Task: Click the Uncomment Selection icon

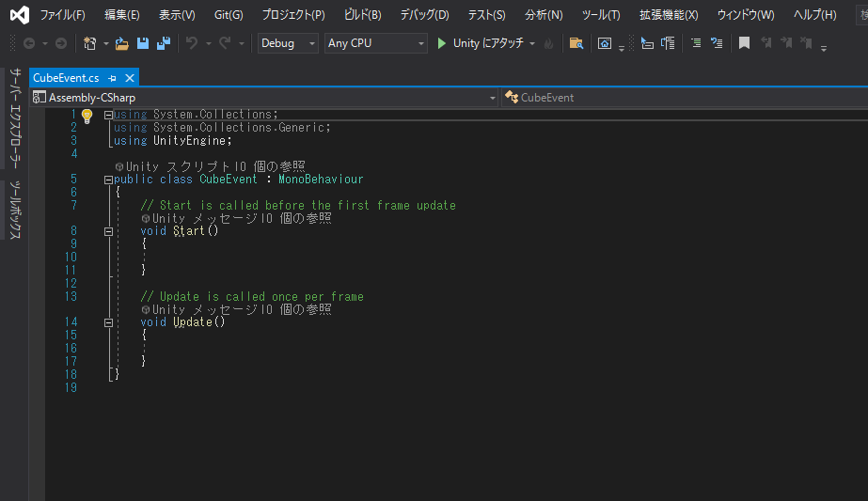Action: tap(717, 42)
